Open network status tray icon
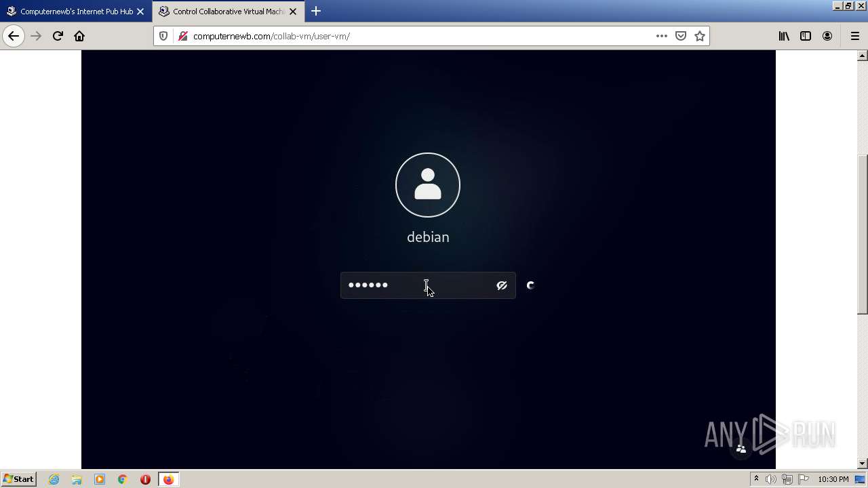The image size is (868, 488). point(787,479)
